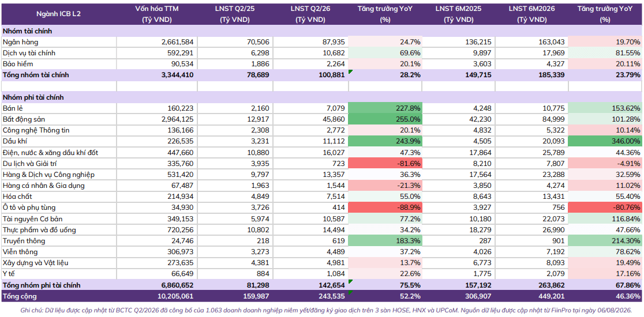Image resolution: width=644 pixels, height=317 pixels.
Task: Click the 'Vốn hóa TTM (Tỷ VND)' header
Action: pos(156,13)
